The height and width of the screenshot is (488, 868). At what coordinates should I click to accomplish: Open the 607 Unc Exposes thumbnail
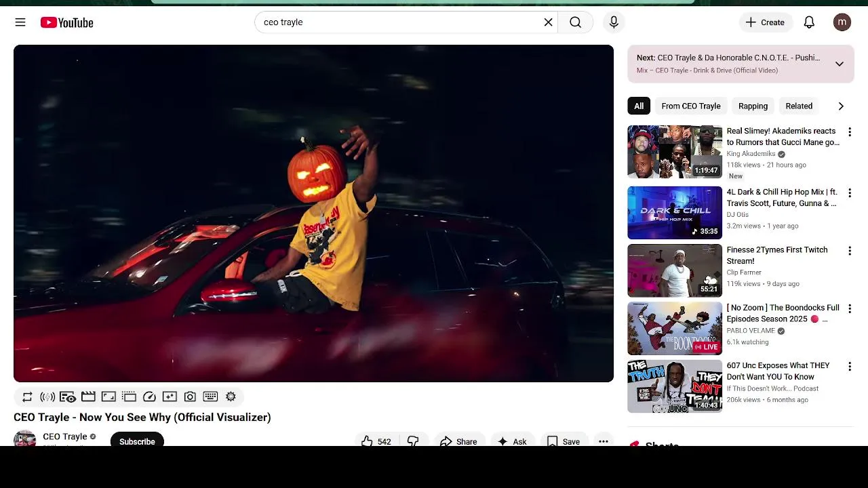(675, 386)
